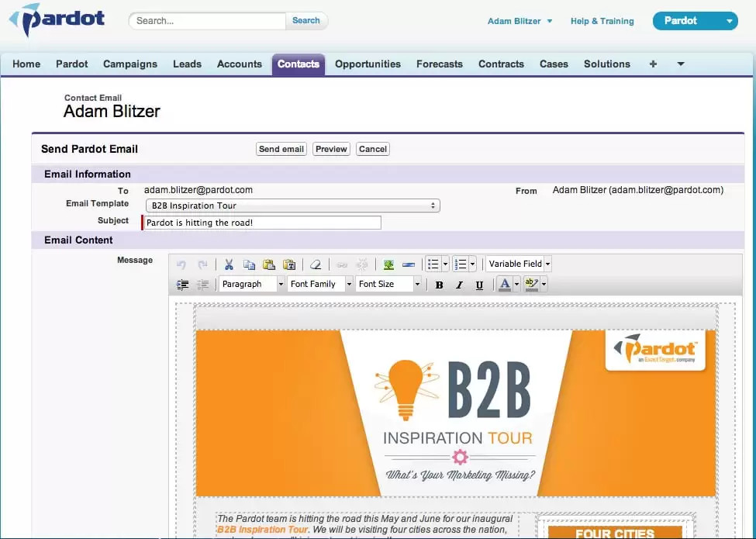Insert a horizontal rule line
This screenshot has height=539, width=756.
point(409,264)
